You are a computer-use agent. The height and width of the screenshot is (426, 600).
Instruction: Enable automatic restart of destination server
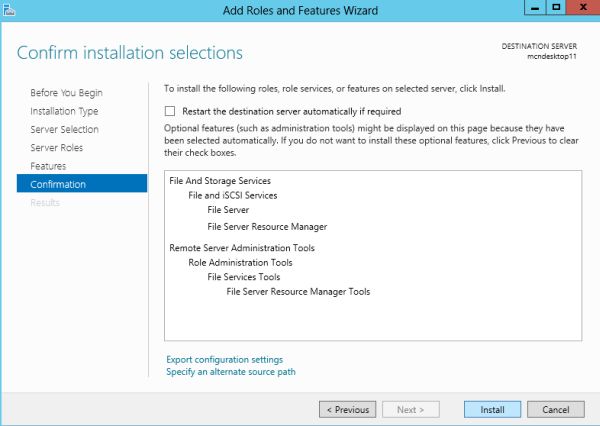click(170, 111)
